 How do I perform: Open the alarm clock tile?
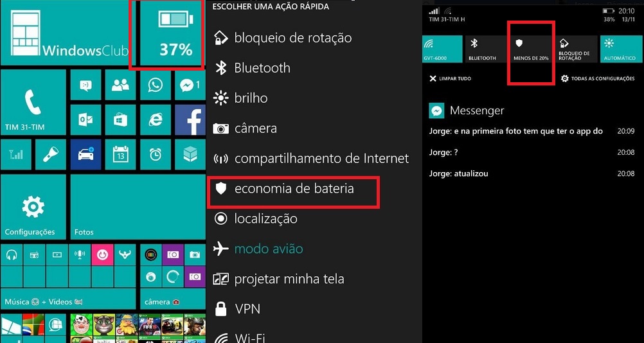(x=156, y=155)
